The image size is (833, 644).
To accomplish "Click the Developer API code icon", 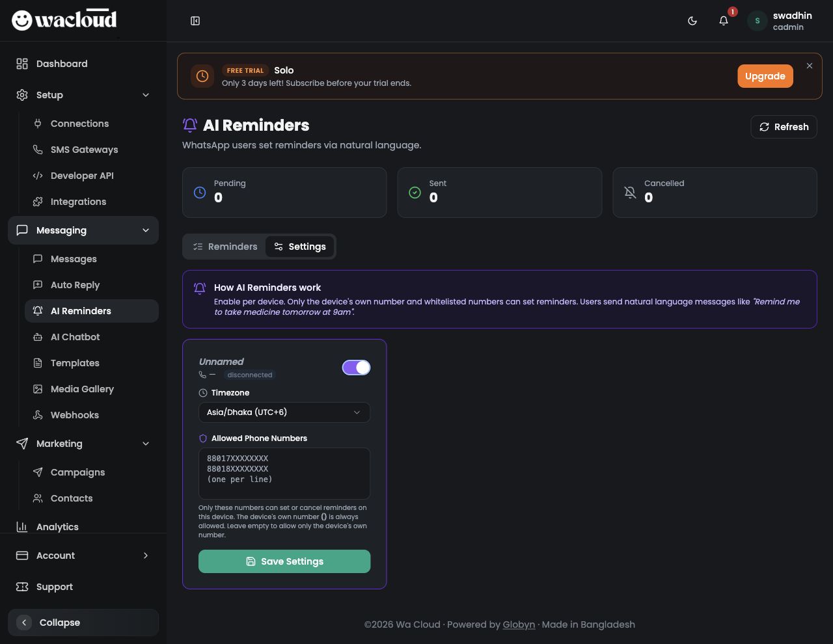I will coord(38,176).
